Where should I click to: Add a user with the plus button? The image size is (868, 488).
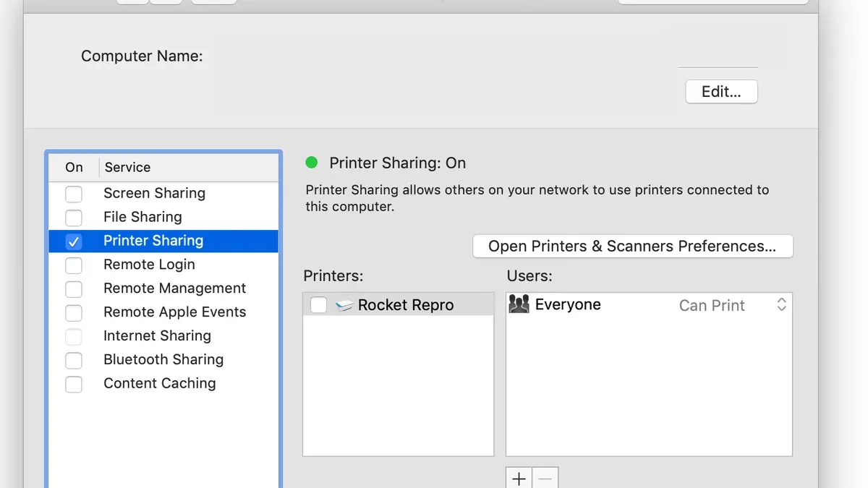519,479
